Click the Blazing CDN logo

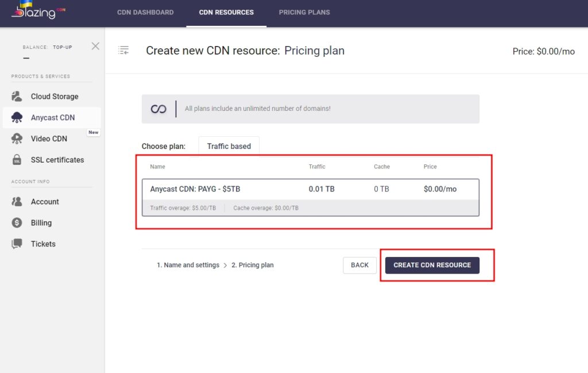point(36,13)
